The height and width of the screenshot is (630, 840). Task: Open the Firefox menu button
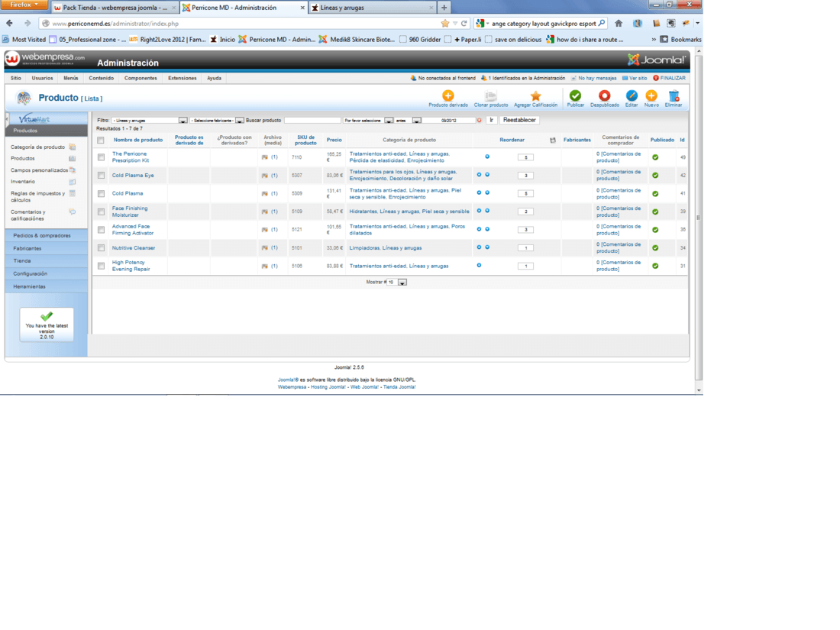pos(24,5)
